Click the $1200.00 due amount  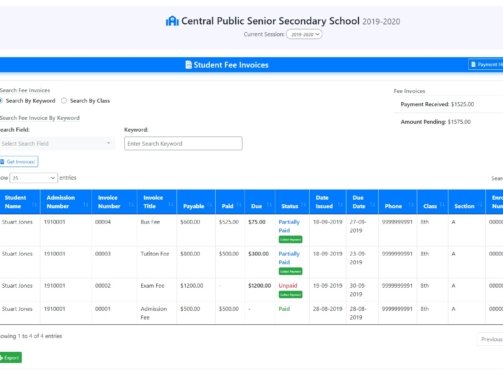(260, 286)
